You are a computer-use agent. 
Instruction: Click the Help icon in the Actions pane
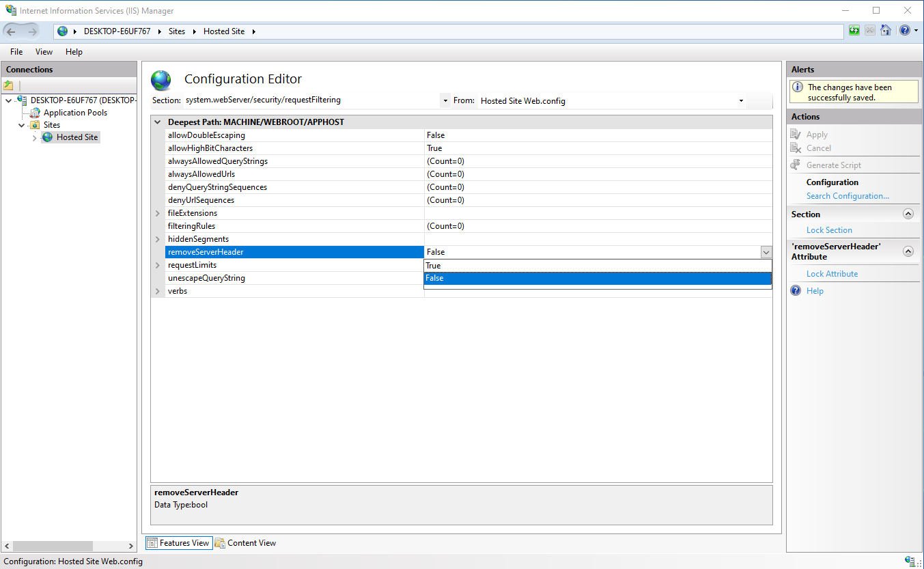795,290
